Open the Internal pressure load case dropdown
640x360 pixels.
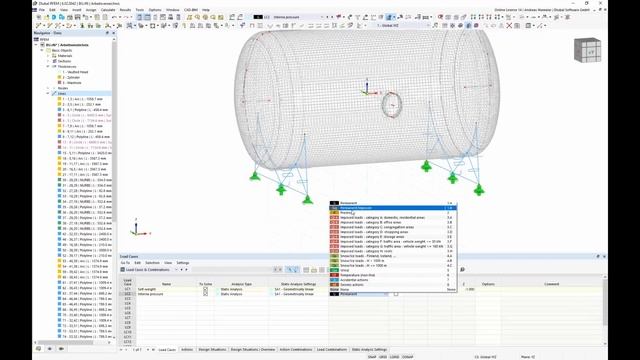322,17
